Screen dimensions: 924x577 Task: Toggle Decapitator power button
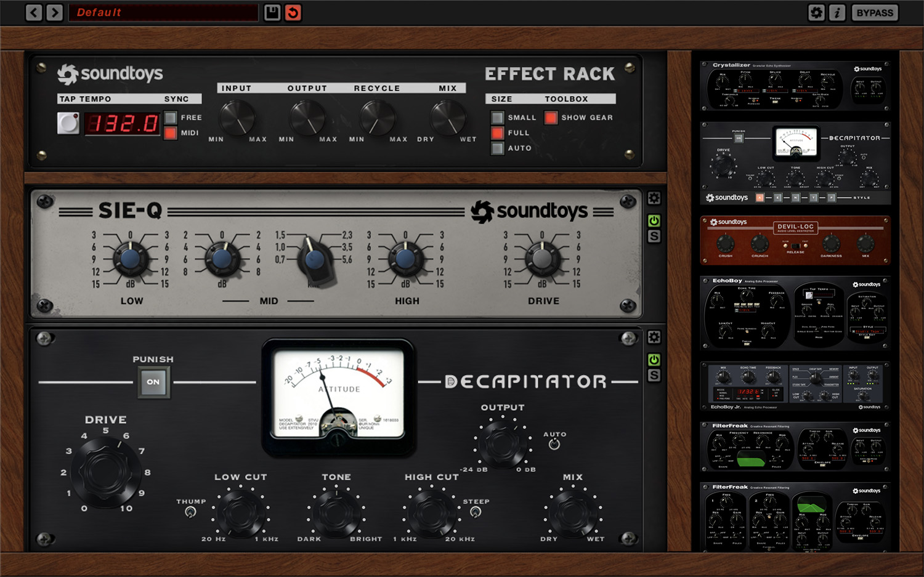coord(654,360)
